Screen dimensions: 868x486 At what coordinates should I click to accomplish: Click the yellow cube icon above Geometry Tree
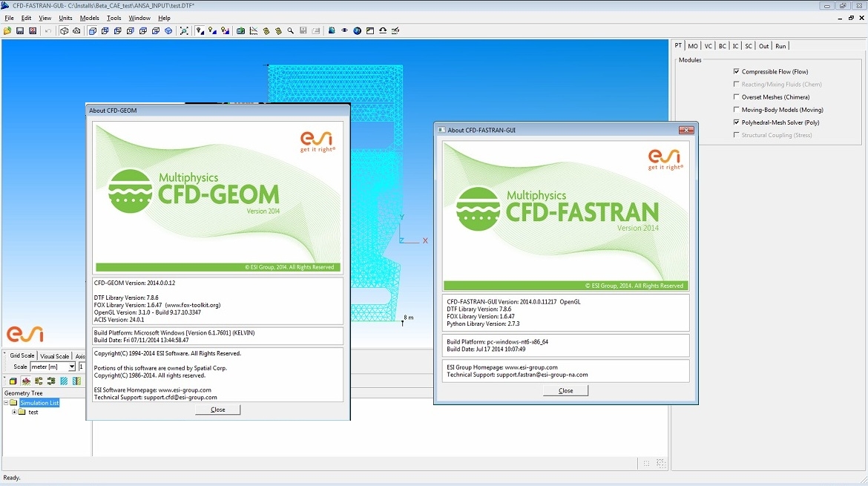[13, 381]
